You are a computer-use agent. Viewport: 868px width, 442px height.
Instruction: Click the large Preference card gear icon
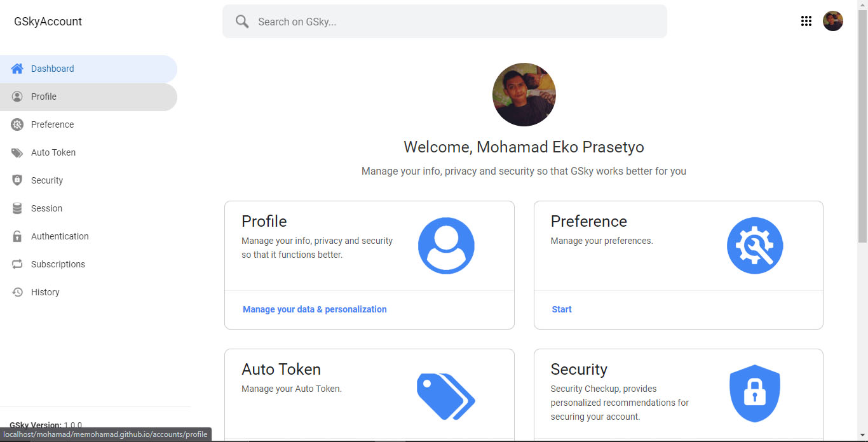pyautogui.click(x=755, y=246)
